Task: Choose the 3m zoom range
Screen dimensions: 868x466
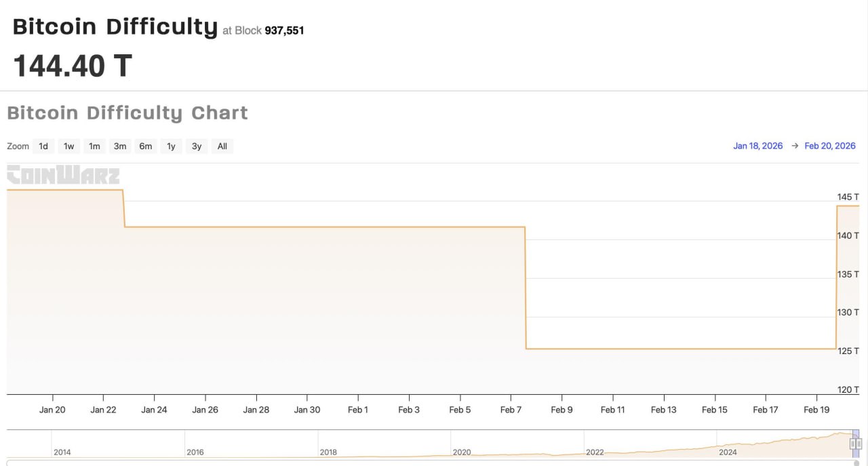Action: click(x=120, y=146)
